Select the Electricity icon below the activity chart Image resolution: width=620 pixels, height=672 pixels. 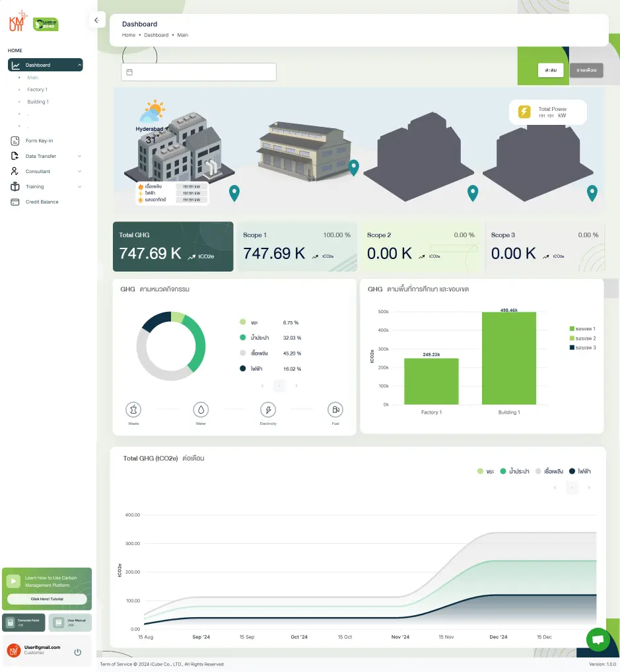[x=268, y=410]
